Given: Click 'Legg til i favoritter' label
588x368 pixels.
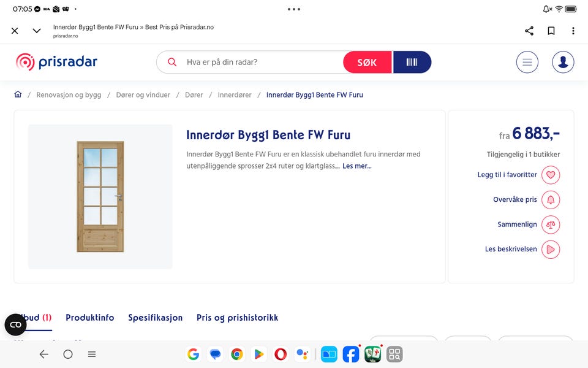Looking at the screenshot, I should 507,175.
